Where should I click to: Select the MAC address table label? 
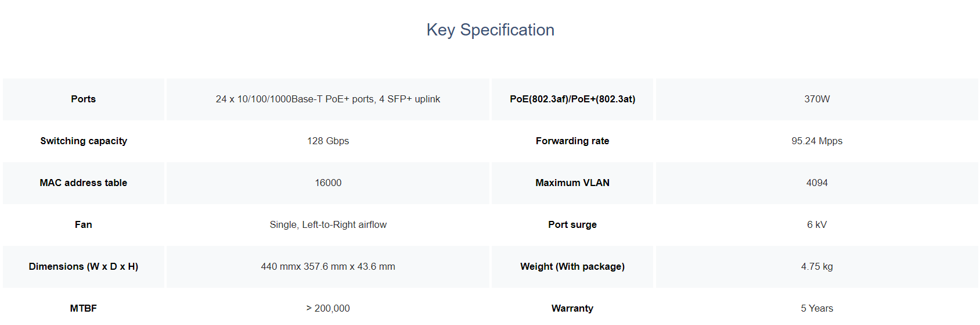(84, 183)
